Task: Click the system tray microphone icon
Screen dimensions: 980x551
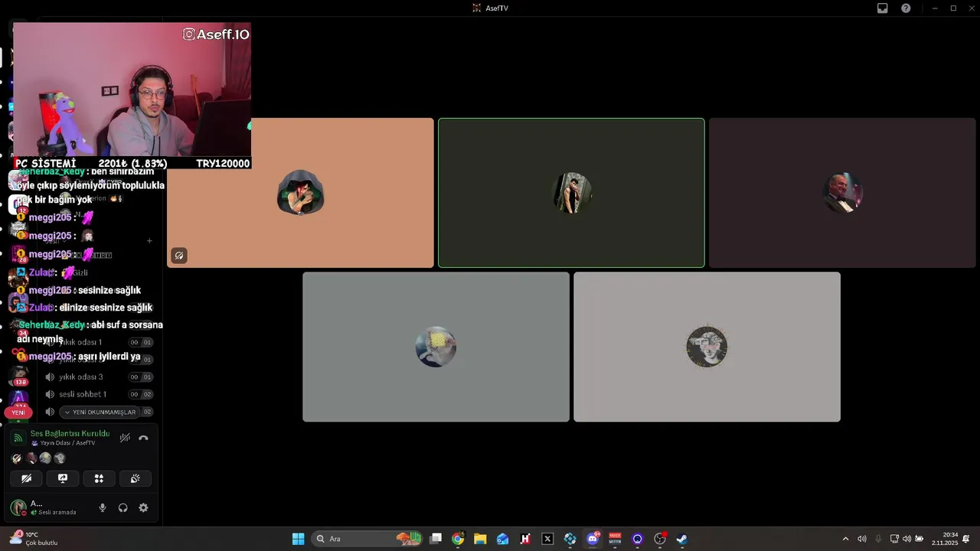Action: coord(878,539)
